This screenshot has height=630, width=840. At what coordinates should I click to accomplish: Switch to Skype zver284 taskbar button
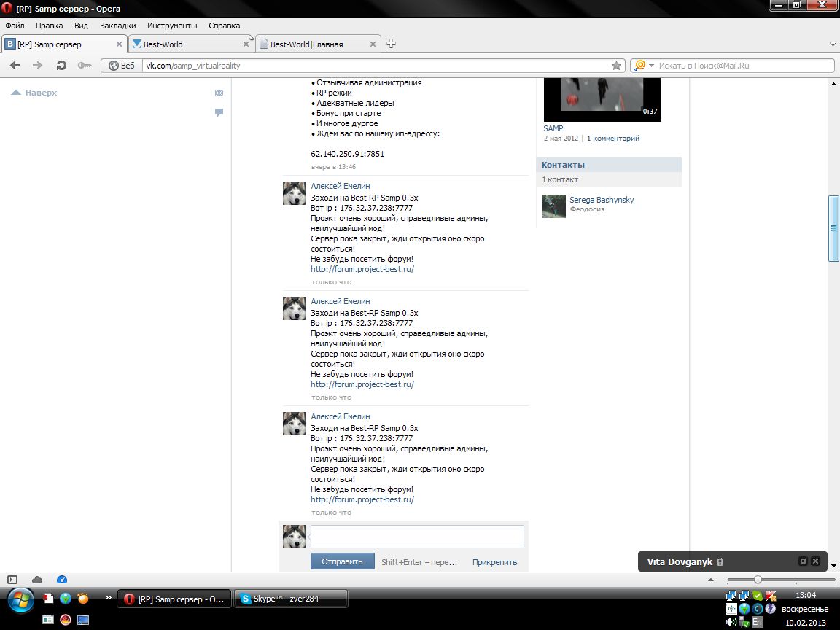291,599
